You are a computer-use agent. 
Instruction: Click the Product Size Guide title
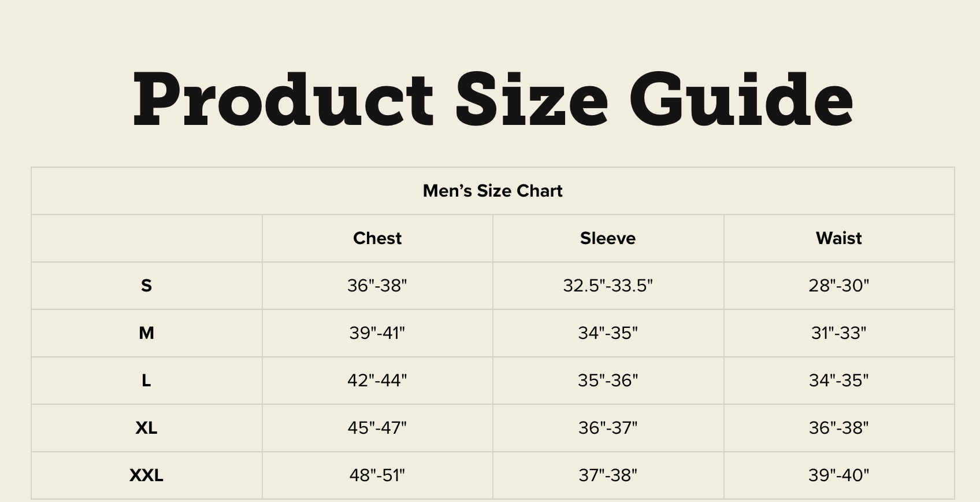pos(493,98)
